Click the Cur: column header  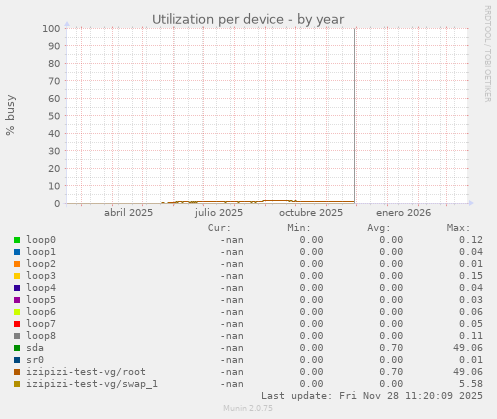[x=219, y=228]
